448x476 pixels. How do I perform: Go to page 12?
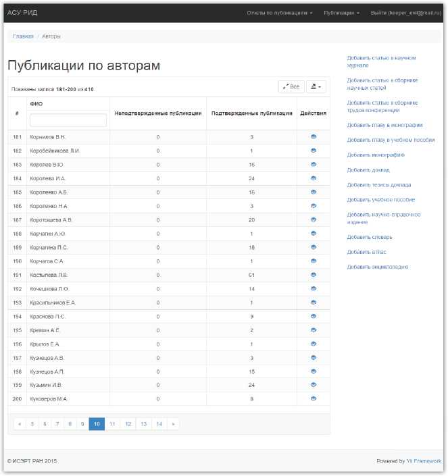(128, 424)
